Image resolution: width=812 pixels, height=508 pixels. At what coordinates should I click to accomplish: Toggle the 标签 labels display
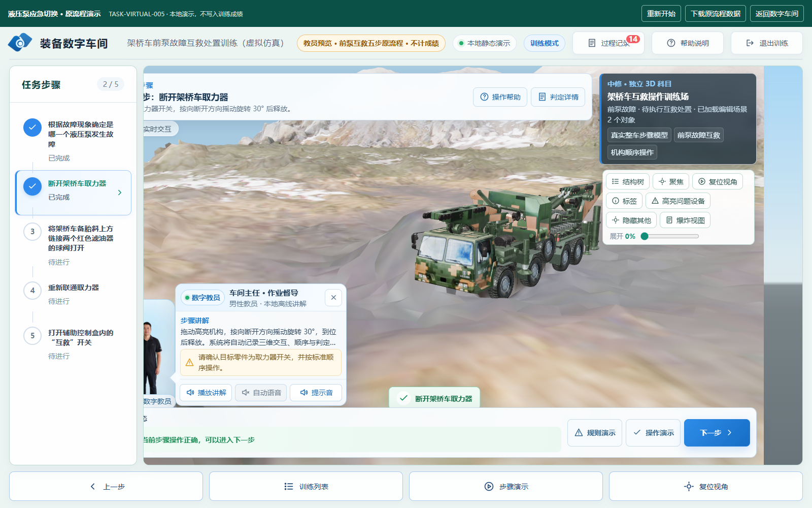(624, 201)
